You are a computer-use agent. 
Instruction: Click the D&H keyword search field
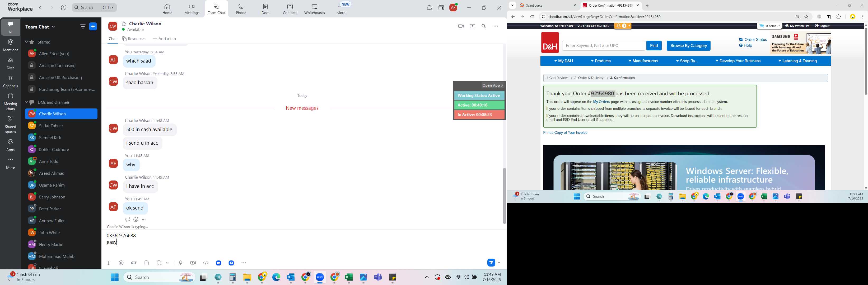pos(603,46)
